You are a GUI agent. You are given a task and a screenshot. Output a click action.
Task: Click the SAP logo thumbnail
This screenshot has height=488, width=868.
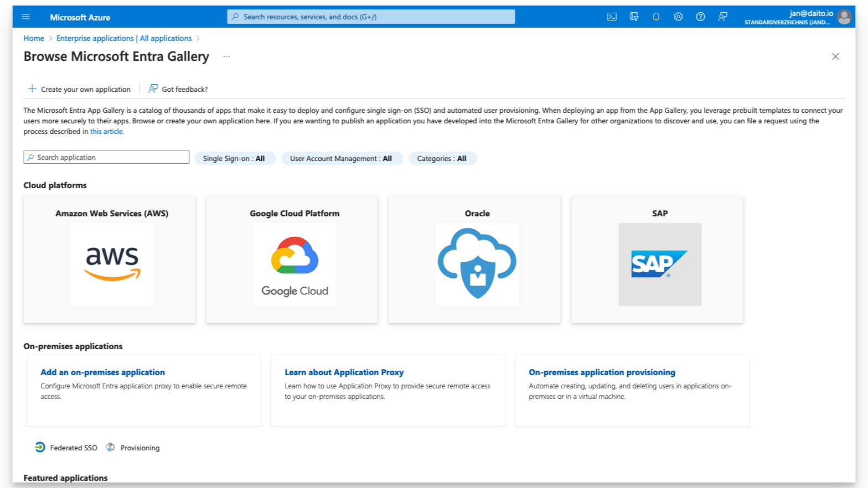coord(660,264)
